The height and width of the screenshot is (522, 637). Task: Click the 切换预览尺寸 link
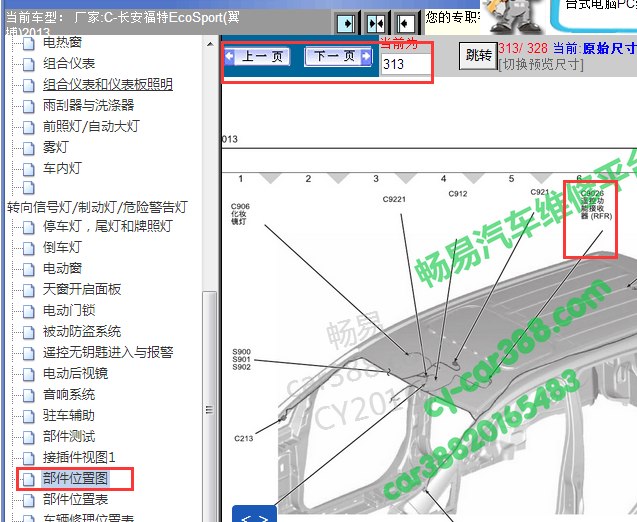(x=541, y=65)
